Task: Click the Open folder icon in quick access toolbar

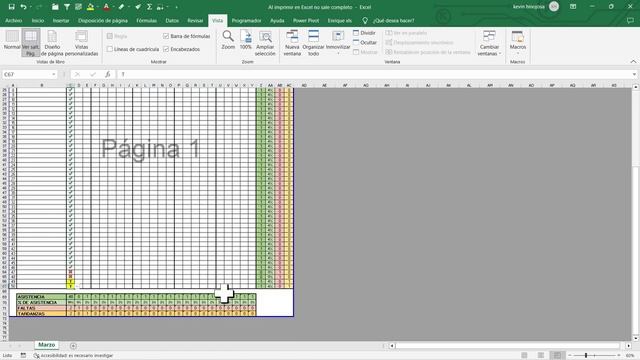Action: 55,7
